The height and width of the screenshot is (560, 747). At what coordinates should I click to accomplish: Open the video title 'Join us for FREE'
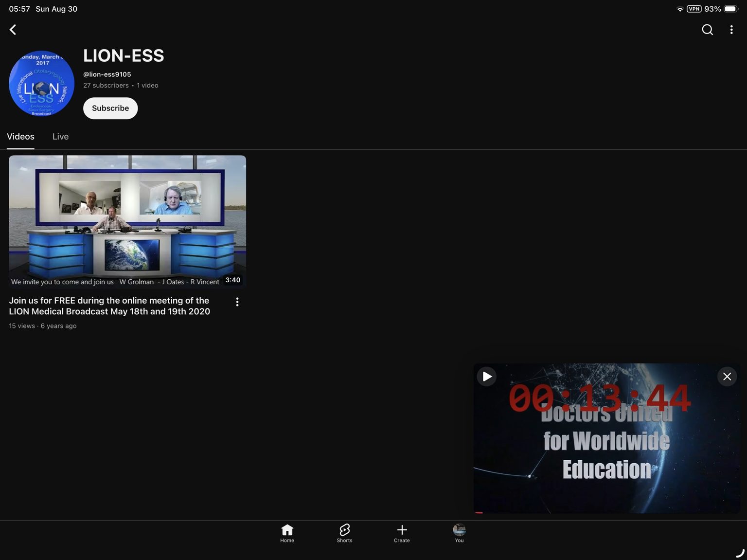pyautogui.click(x=109, y=306)
